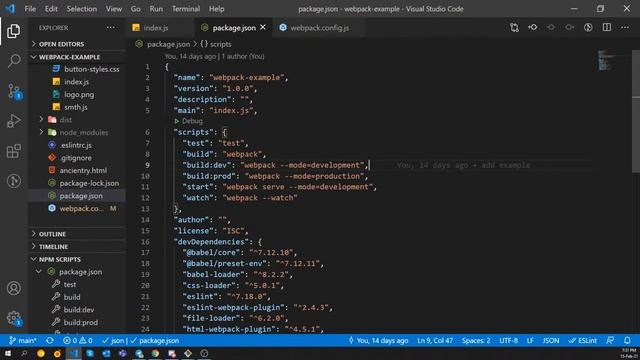Click the editor minimap
The width and height of the screenshot is (640, 360).
pyautogui.click(x=605, y=60)
